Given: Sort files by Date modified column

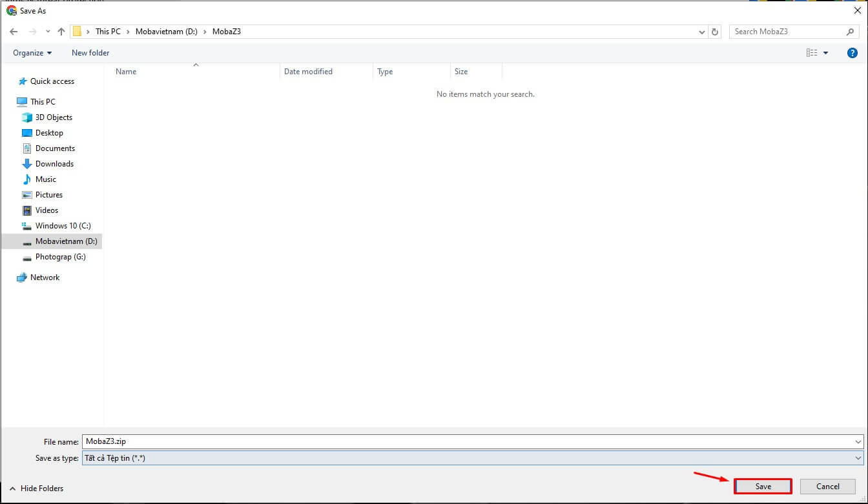Looking at the screenshot, I should click(x=308, y=72).
